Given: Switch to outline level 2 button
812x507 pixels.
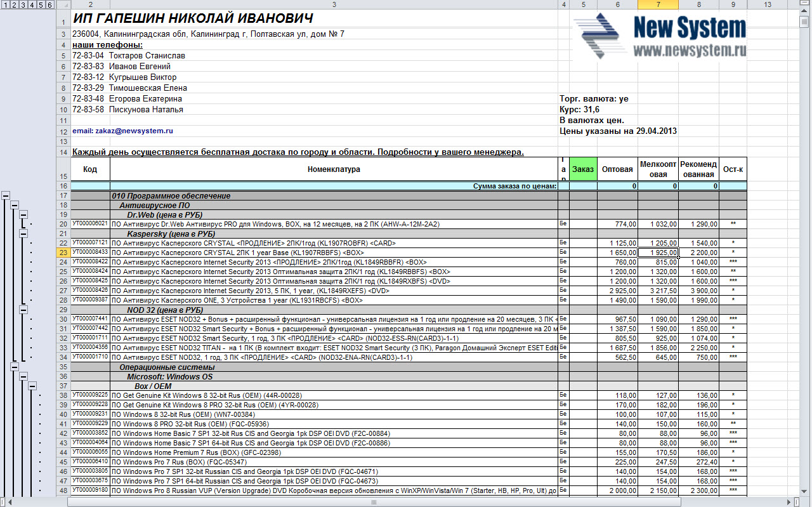Looking at the screenshot, I should (x=15, y=5).
